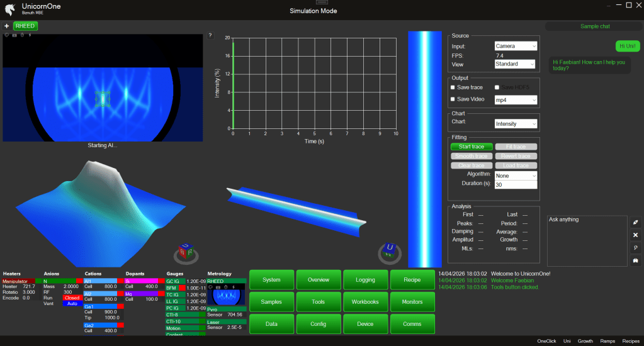Open the Recipes item in bottom bar

(x=631, y=340)
